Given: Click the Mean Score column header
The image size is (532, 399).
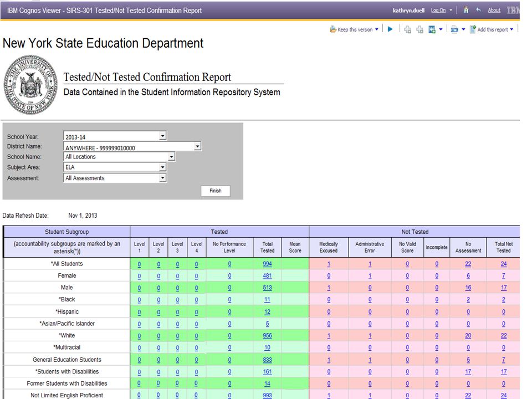Looking at the screenshot, I should [x=295, y=247].
